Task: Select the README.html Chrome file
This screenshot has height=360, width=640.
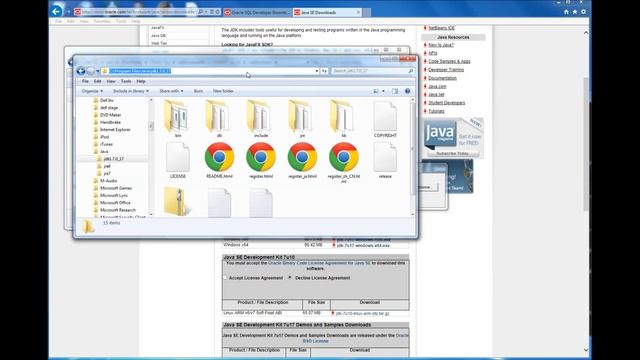Action: [219, 160]
